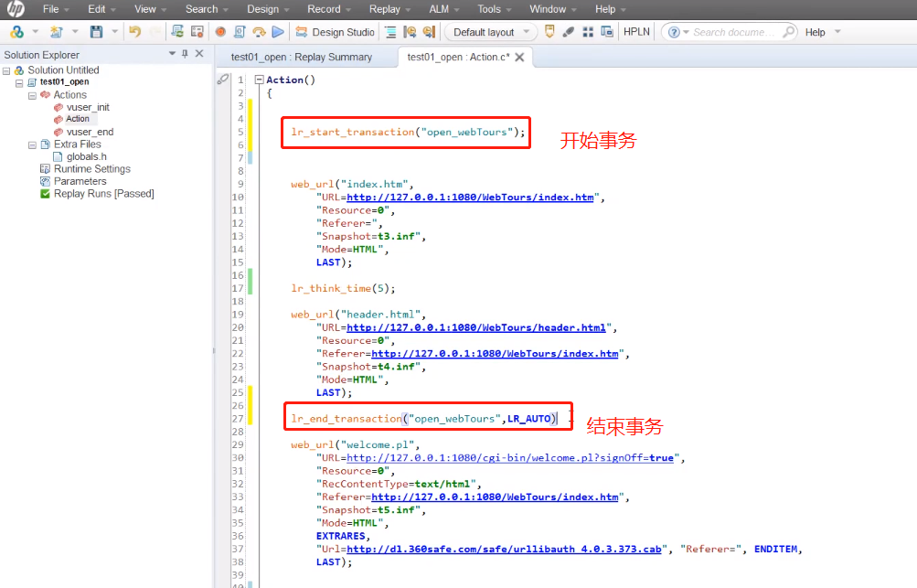Open Recording Options icon in toolbar

[x=197, y=32]
